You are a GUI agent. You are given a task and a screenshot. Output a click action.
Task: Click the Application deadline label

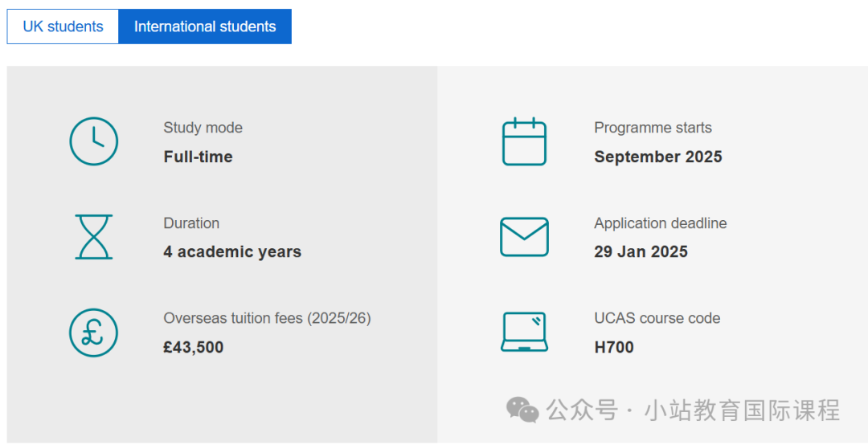click(661, 223)
